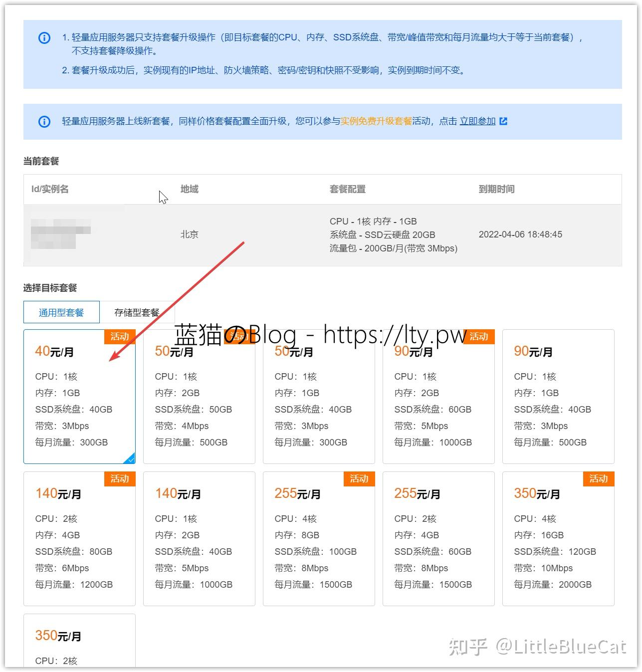Viewport: 642px width, 672px height.
Task: Click the 选择目标套餐 section heading
Action: pyautogui.click(x=50, y=288)
